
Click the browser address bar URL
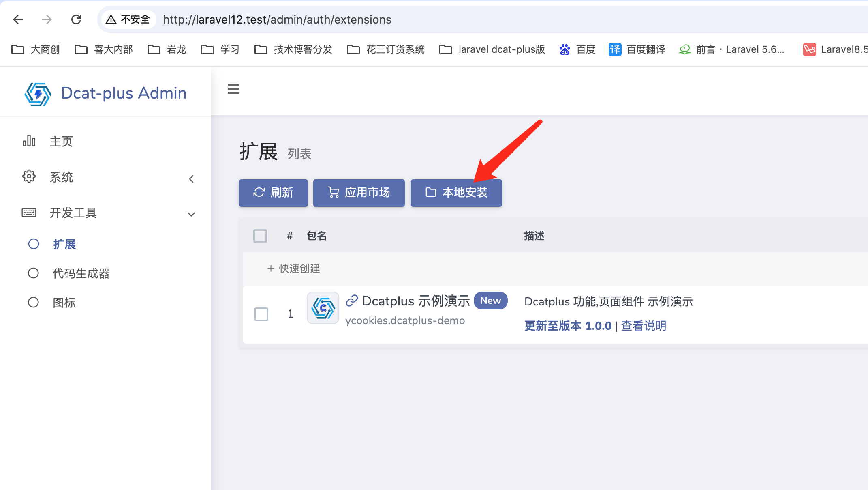(x=277, y=19)
